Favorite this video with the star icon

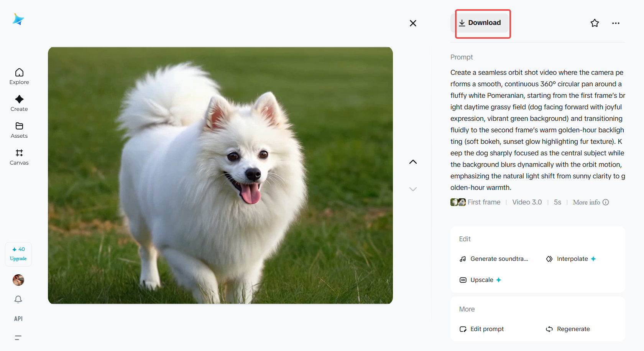coord(595,23)
